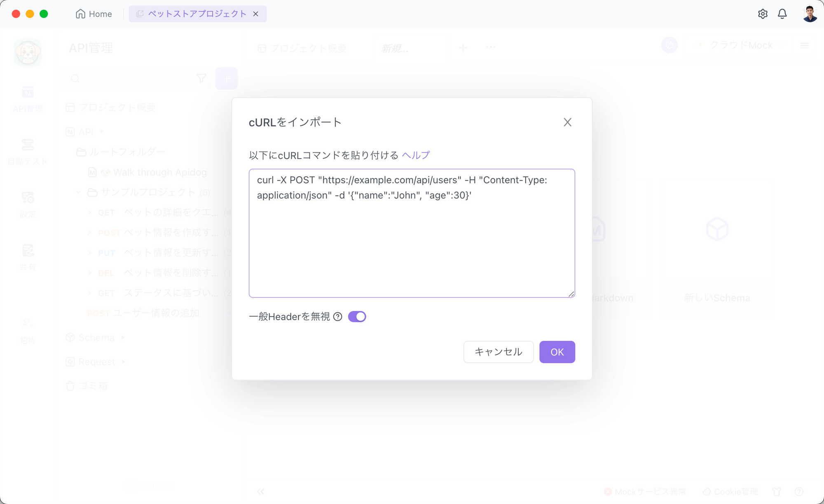Viewport: 824px width, 504px height.
Task: Open the hamburger menu icon at top right
Action: (x=804, y=45)
